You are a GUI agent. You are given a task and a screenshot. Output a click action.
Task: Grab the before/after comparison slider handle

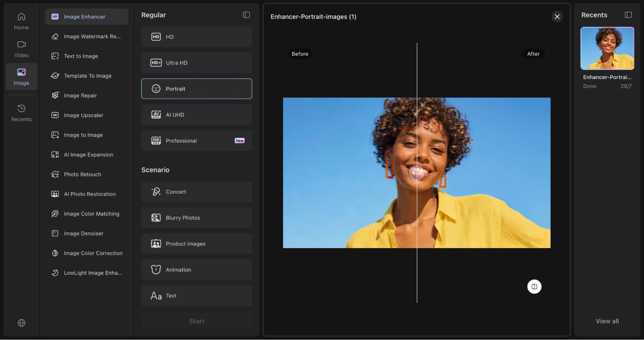point(417,173)
